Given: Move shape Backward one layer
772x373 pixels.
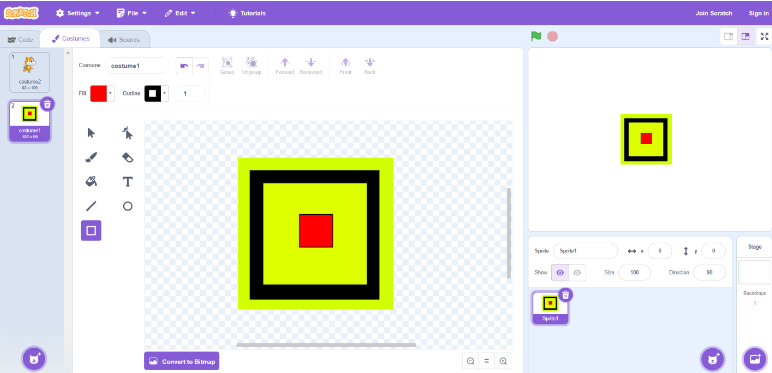Looking at the screenshot, I should (311, 66).
